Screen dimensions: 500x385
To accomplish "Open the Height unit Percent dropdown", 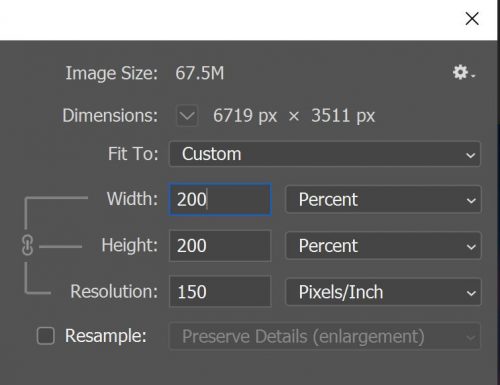I will coord(383,246).
